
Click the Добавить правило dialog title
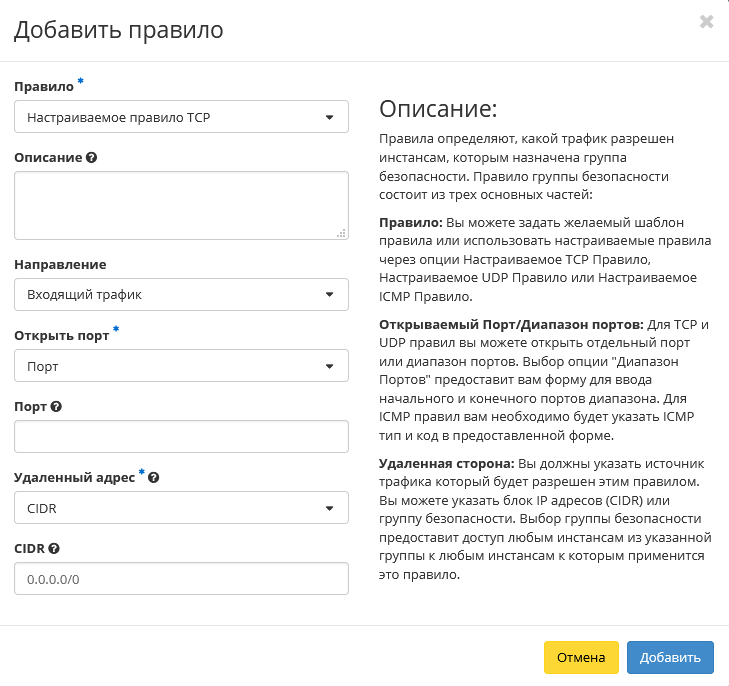[118, 30]
